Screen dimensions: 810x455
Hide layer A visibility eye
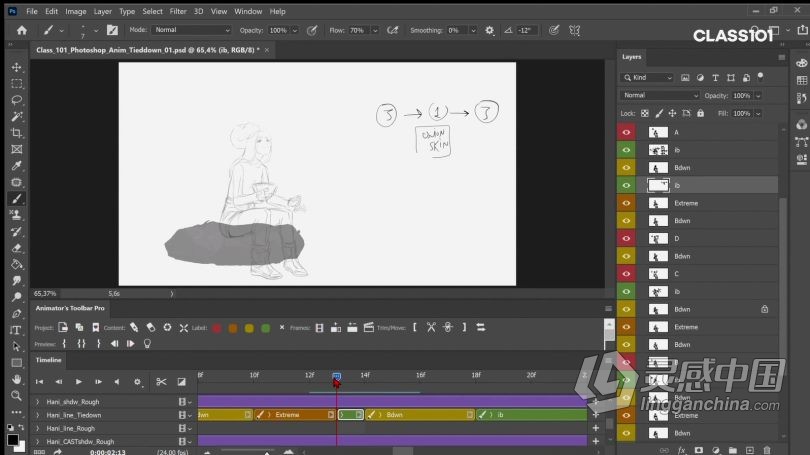tap(626, 132)
